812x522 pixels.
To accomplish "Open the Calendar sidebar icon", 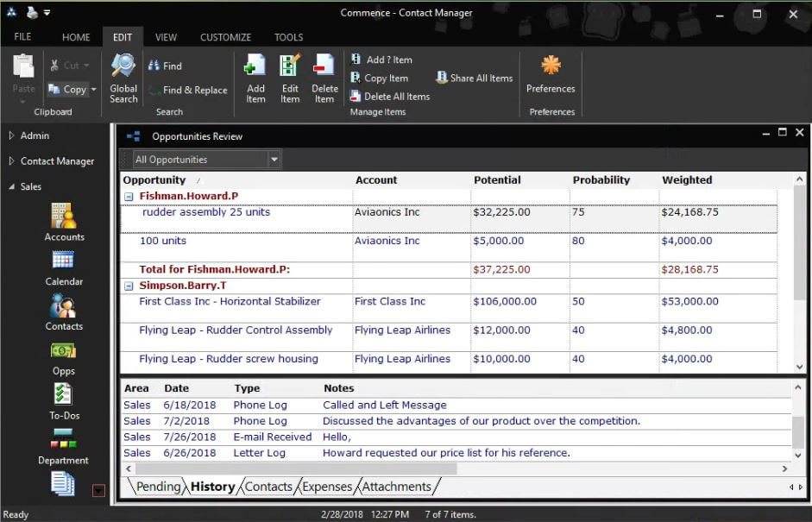I will point(64,268).
